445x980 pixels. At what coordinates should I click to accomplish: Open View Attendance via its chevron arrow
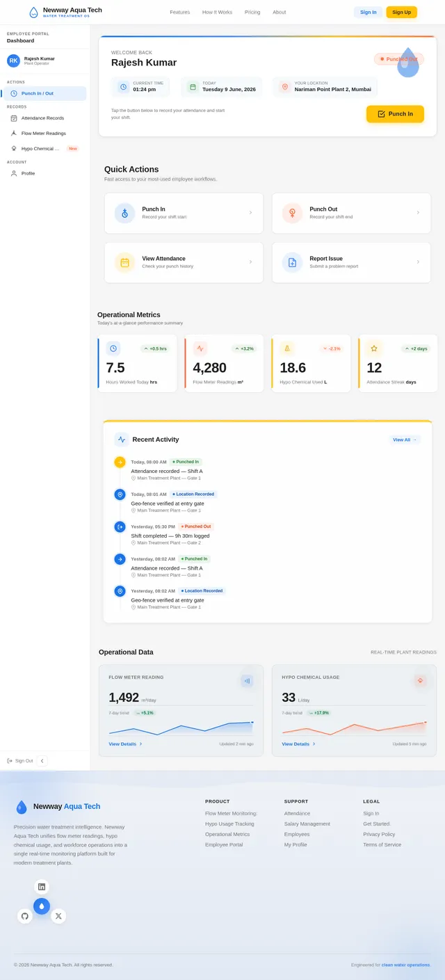point(250,262)
